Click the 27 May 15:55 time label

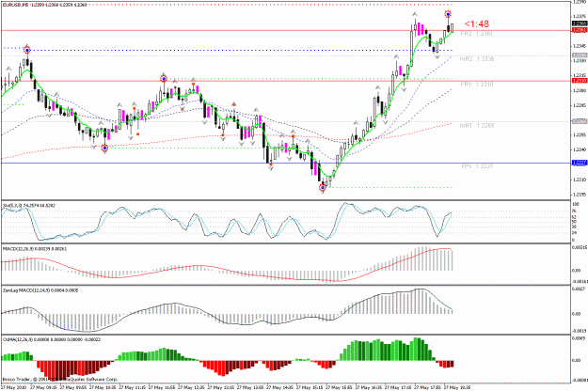[x=340, y=387]
